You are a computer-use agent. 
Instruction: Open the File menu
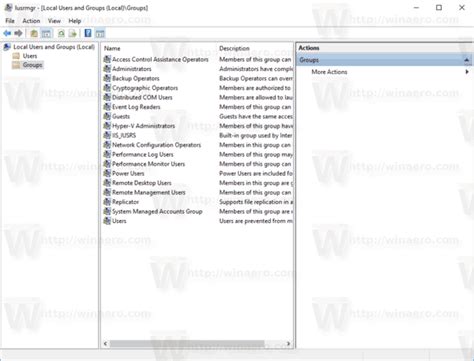coord(10,21)
